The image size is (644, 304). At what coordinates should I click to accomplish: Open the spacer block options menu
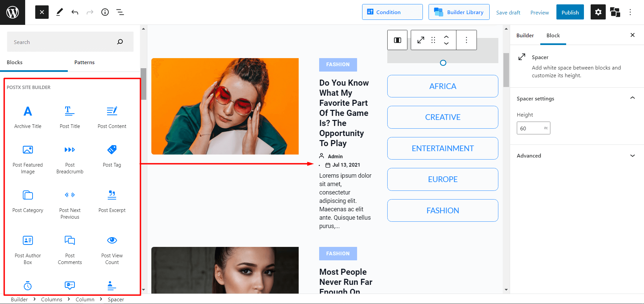coord(466,40)
